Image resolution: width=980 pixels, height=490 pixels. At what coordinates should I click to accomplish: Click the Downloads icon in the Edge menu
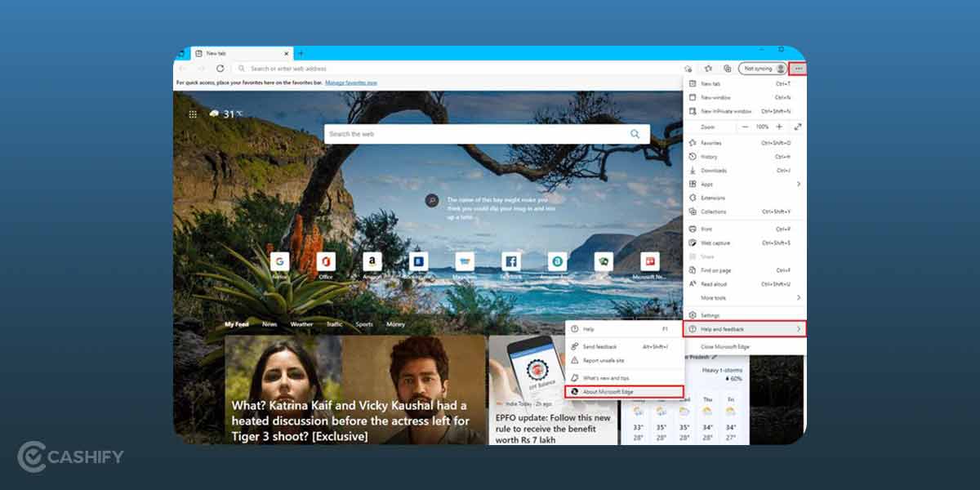point(694,170)
